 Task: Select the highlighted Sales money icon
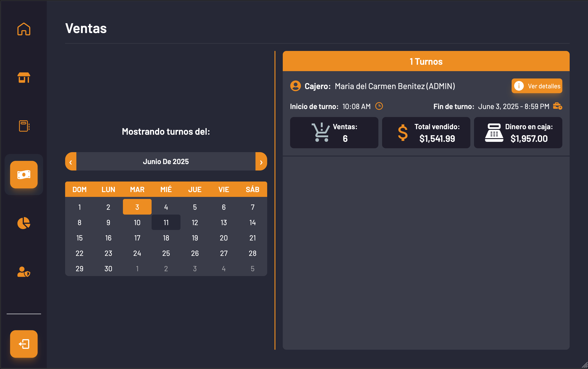pyautogui.click(x=24, y=175)
